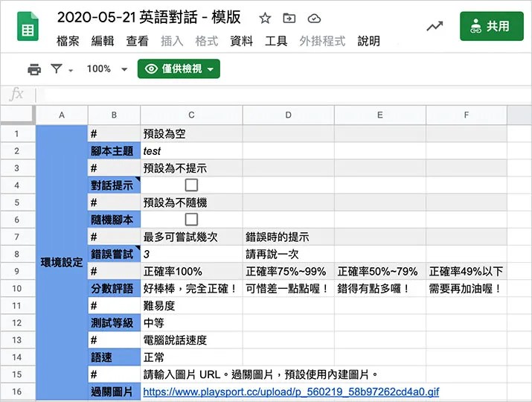Open the 編輯 menu
This screenshot has height=402, width=532.
(x=103, y=41)
